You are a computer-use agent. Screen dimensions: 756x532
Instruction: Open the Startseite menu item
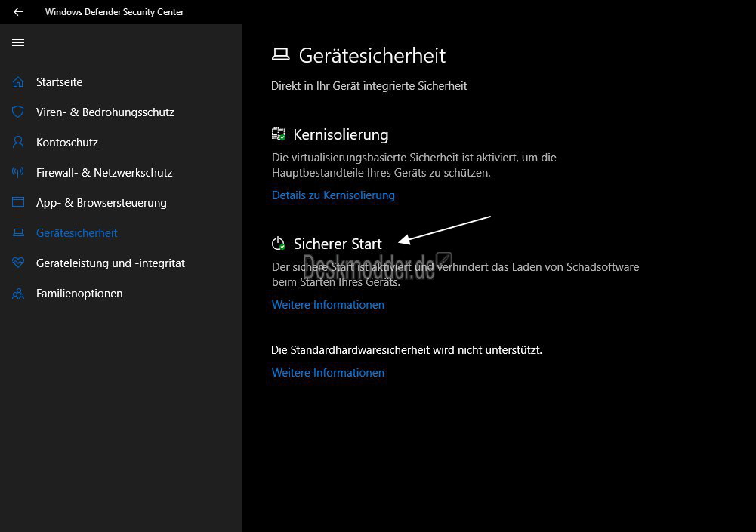click(x=60, y=82)
